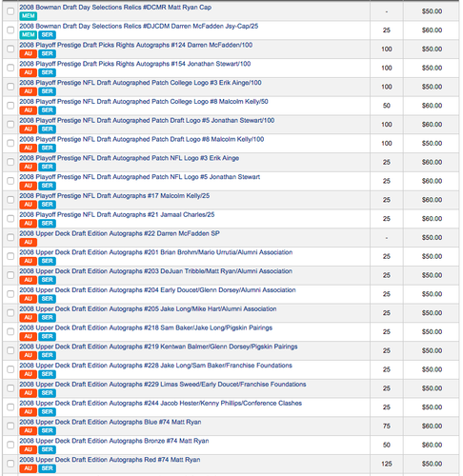Open #229 Limas Sweed/Early Doucet card link
Screen dimensions: 463x476
click(x=163, y=385)
